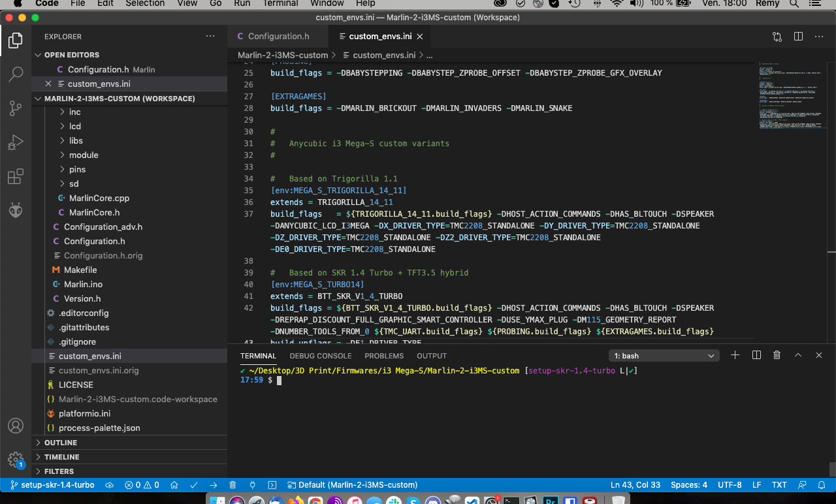This screenshot has height=504, width=836.
Task: Switch to the Output panel tab
Action: (432, 356)
